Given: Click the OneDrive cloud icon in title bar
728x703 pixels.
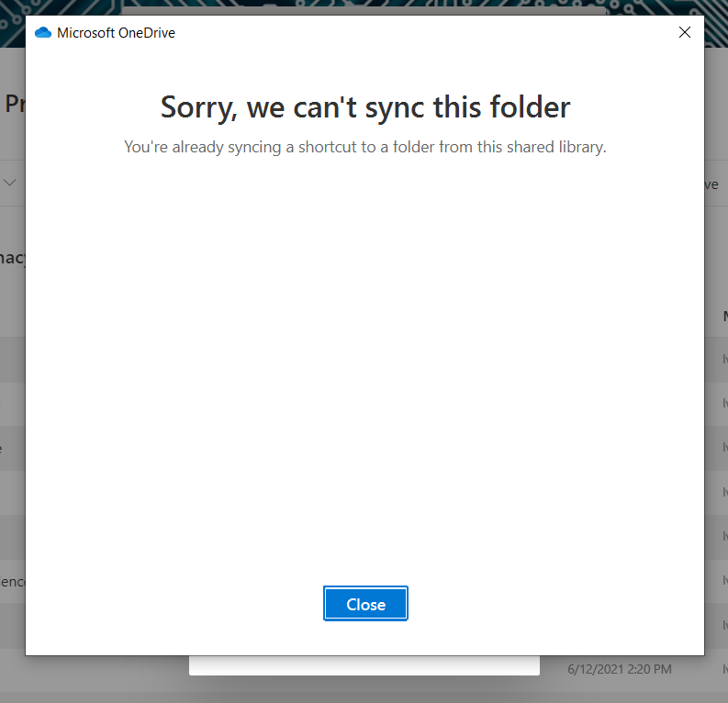Looking at the screenshot, I should [x=43, y=32].
